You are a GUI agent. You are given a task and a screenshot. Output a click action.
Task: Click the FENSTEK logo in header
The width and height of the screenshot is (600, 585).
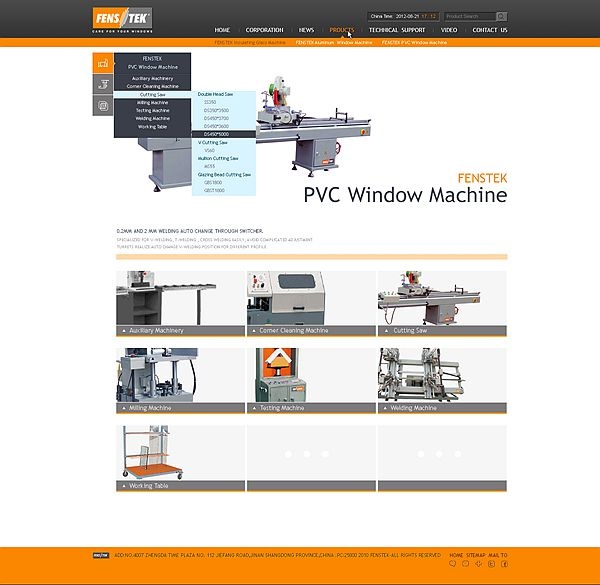click(x=121, y=18)
